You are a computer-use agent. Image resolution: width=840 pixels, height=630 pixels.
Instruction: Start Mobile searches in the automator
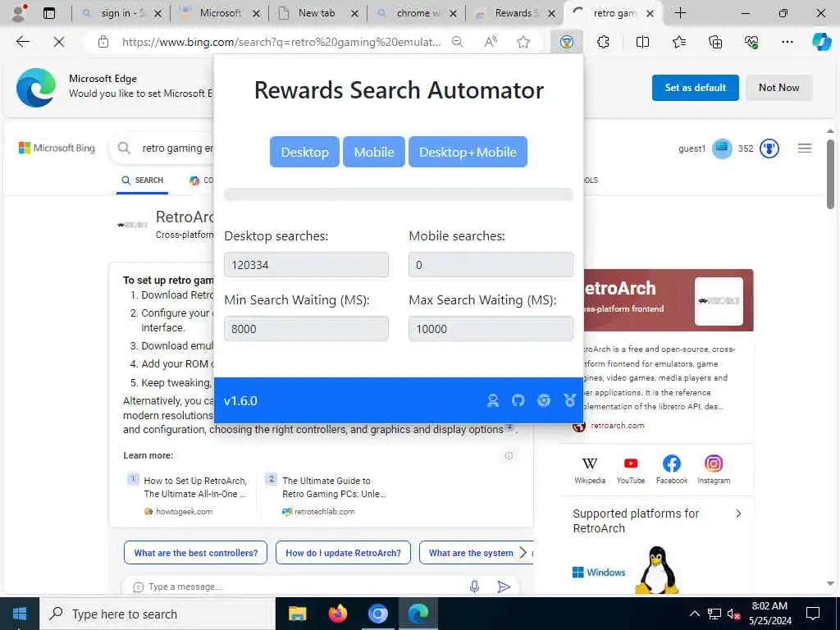point(374,152)
